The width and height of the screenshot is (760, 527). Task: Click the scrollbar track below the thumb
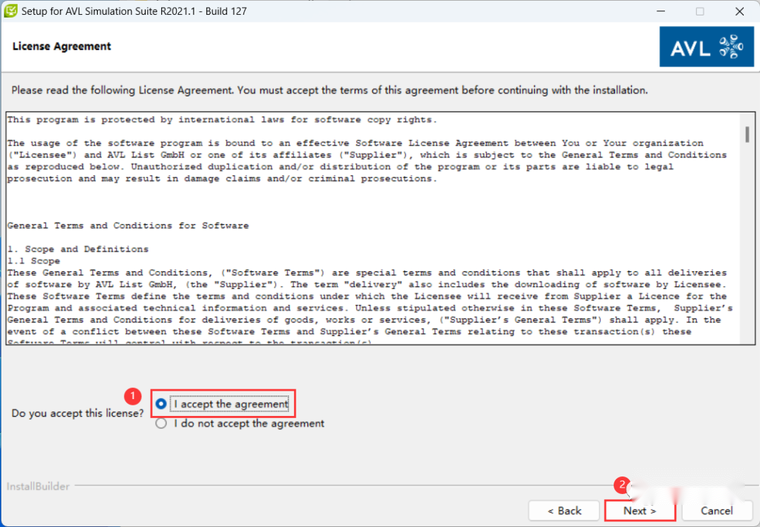tap(747, 242)
